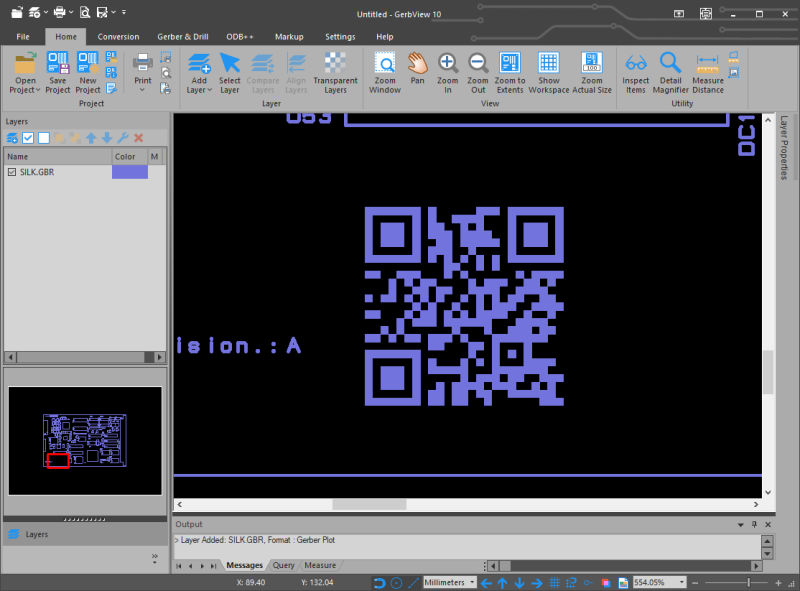This screenshot has width=800, height=591.
Task: Uncheck all layers using empty-box toolbar button
Action: click(44, 138)
